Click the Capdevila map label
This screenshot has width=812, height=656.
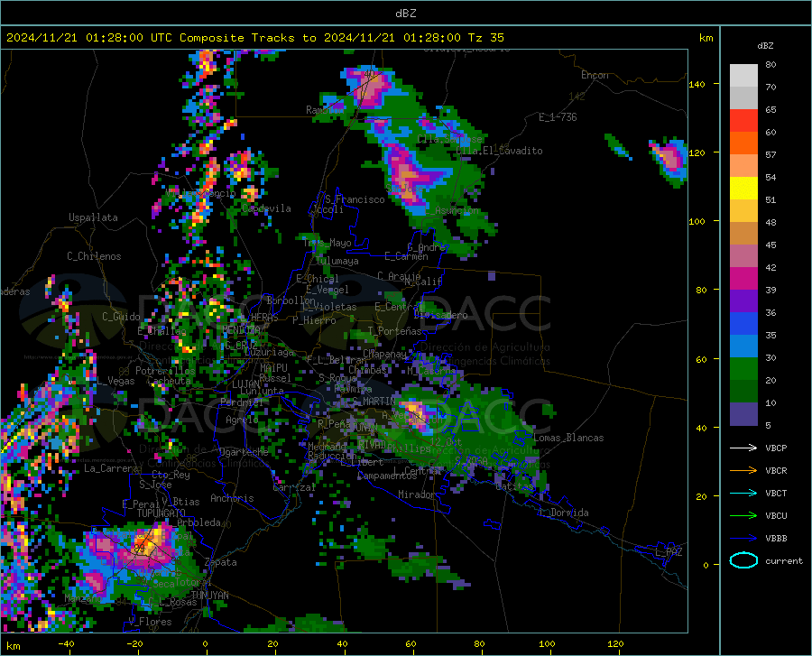[x=266, y=208]
